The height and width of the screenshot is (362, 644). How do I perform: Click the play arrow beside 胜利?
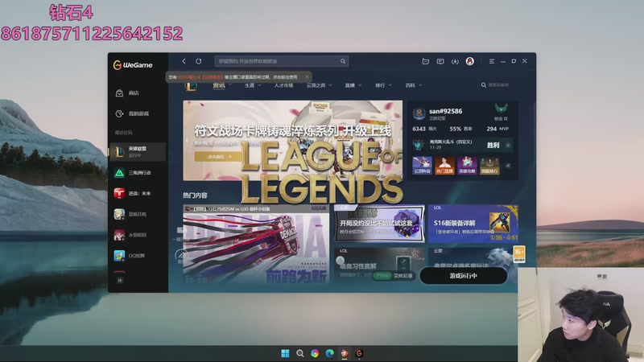click(508, 145)
